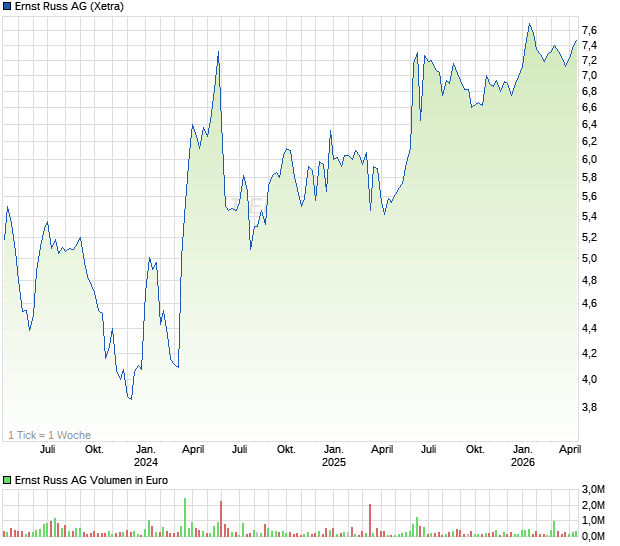Click the 3,8 price axis label
620x546 pixels.
(x=589, y=407)
